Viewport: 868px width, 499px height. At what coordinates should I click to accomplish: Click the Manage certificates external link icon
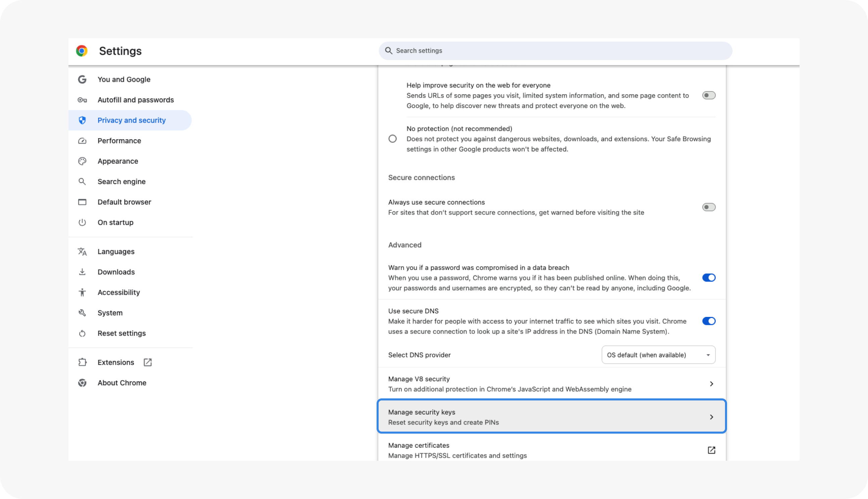coord(711,450)
